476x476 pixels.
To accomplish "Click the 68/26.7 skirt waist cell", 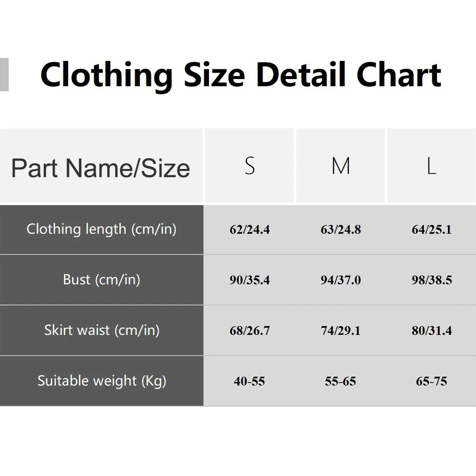I will (249, 331).
